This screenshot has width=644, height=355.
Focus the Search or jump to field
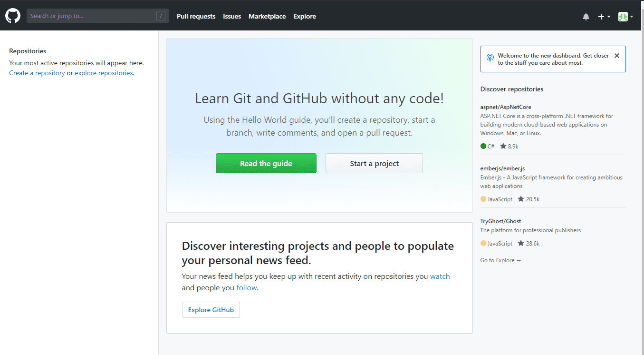tap(97, 16)
